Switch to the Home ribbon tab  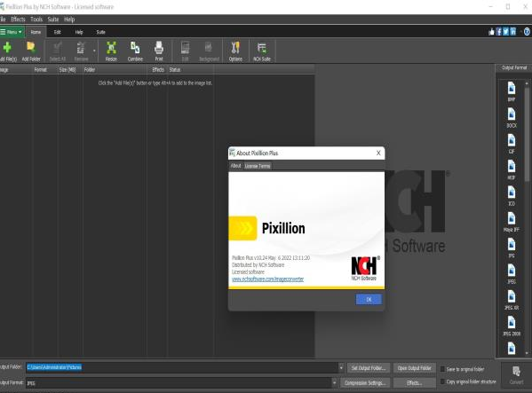click(x=36, y=32)
